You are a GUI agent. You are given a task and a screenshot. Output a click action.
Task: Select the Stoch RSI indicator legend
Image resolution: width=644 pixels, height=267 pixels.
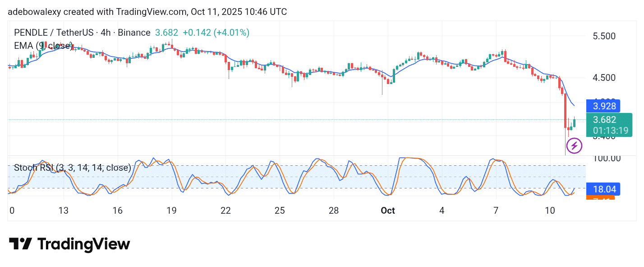(72, 168)
